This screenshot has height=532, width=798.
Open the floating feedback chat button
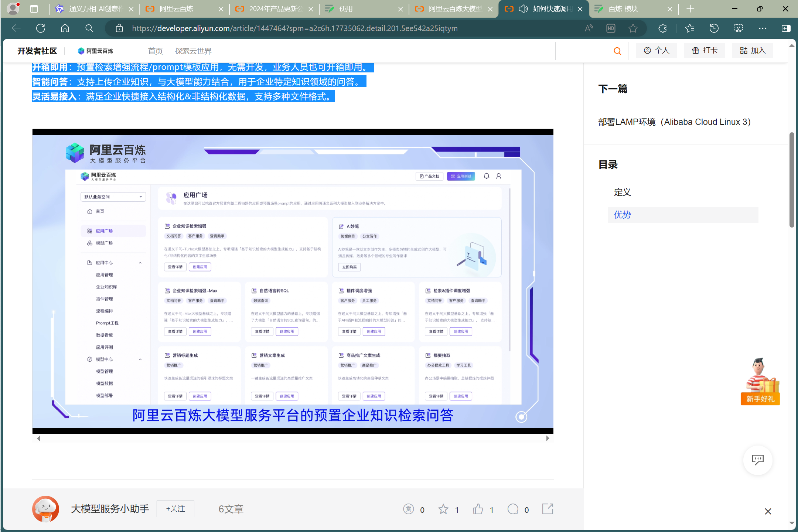tap(758, 460)
